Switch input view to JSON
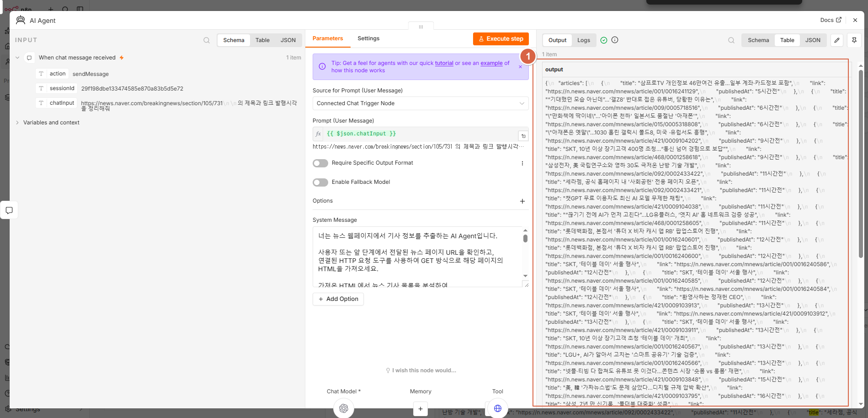The image size is (868, 418). pos(288,40)
